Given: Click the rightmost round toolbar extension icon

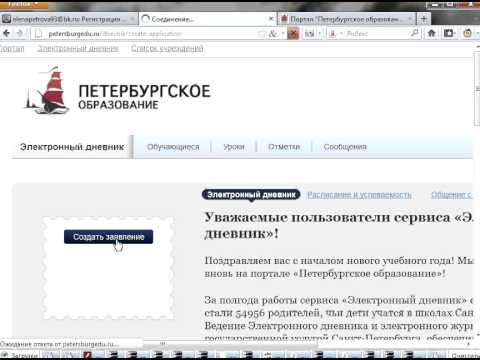Looking at the screenshot, I should pos(468,33).
